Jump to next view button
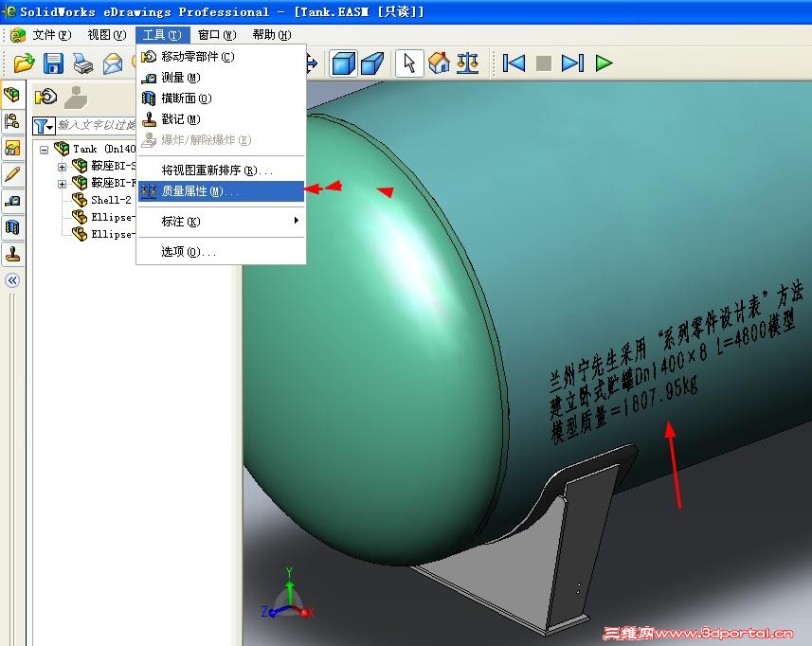This screenshot has width=812, height=646. [572, 63]
